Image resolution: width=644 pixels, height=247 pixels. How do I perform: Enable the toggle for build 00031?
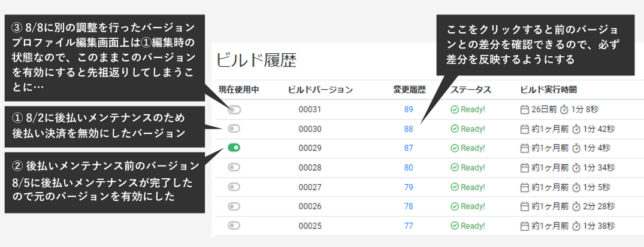point(234,109)
